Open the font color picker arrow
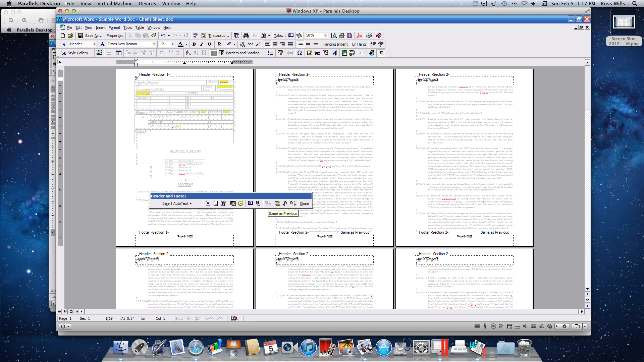This screenshot has width=644, height=362. click(186, 44)
